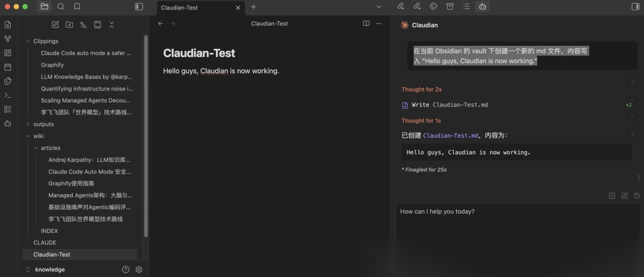
Task: Open note more options three dots
Action: [379, 23]
